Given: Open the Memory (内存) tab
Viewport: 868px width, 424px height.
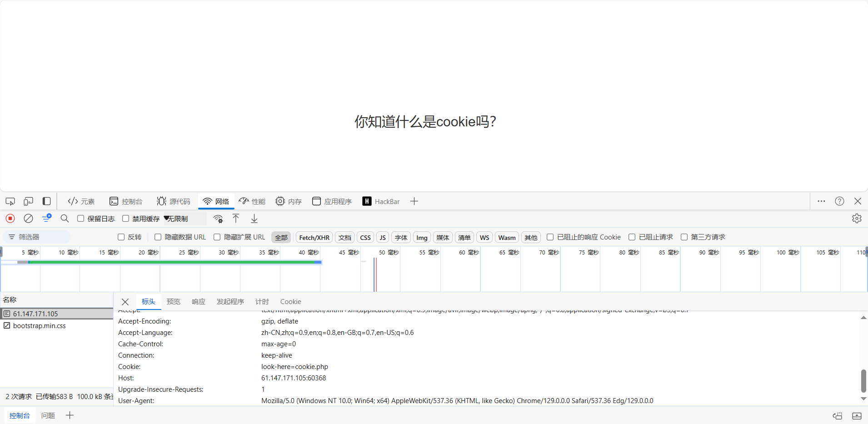Looking at the screenshot, I should tap(289, 201).
